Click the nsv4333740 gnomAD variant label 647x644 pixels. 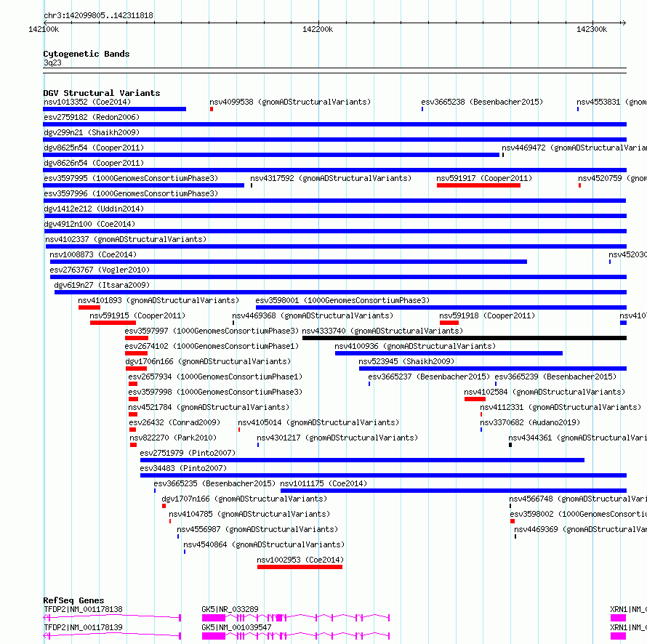(382, 331)
